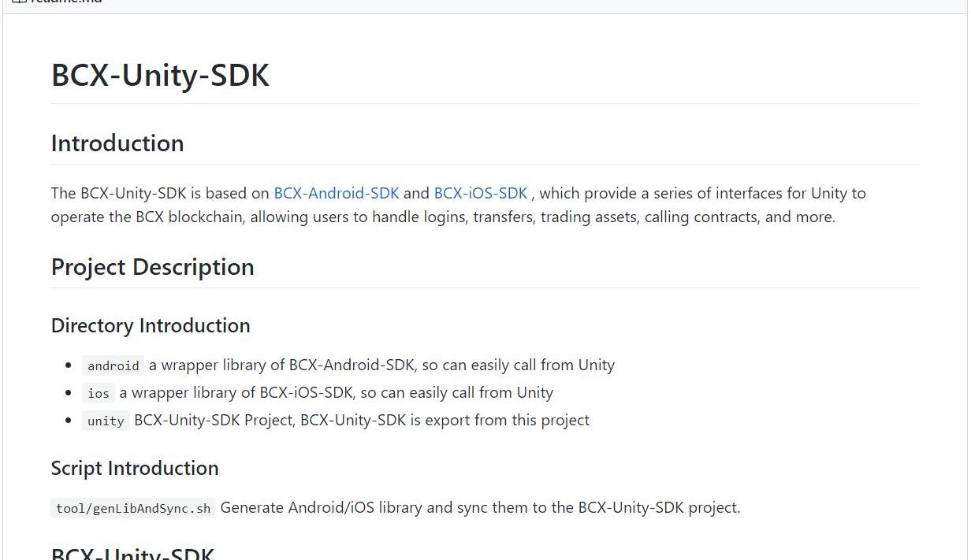Viewport: 971px width, 560px height.
Task: Click 'operate the BCX blockchain' paragraph line
Action: coord(443,217)
